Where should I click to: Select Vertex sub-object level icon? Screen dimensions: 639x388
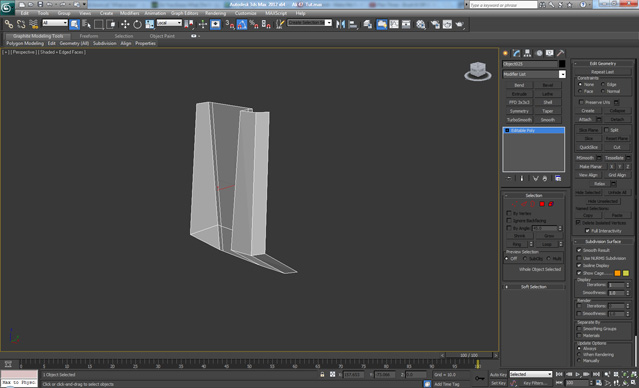coord(515,204)
